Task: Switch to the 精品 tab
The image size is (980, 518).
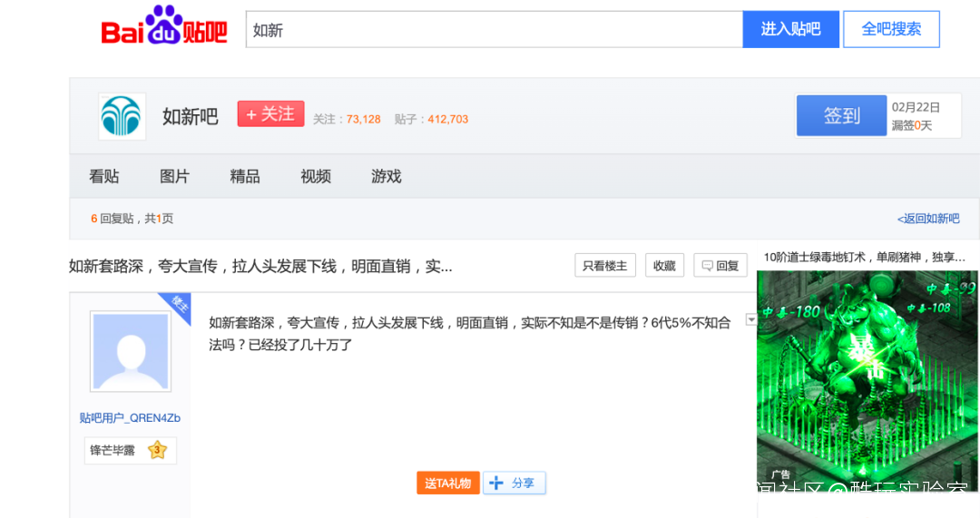Action: (x=245, y=177)
